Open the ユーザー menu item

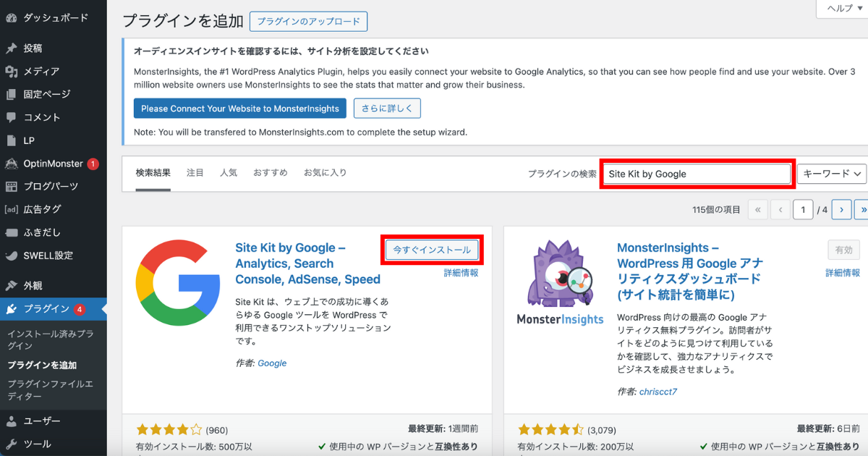tap(42, 421)
